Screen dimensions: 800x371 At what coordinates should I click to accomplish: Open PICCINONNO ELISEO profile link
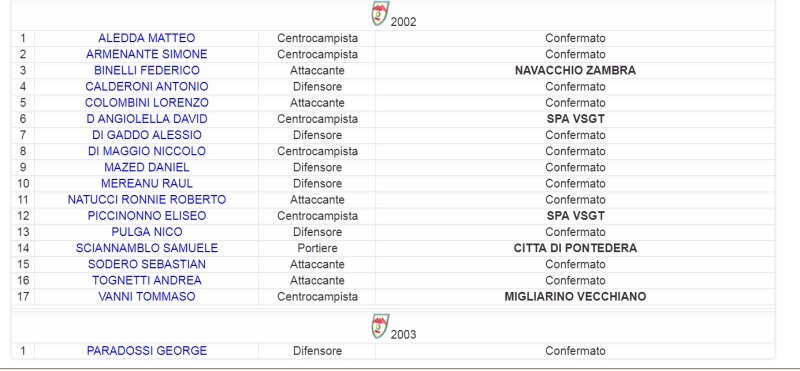(x=146, y=216)
